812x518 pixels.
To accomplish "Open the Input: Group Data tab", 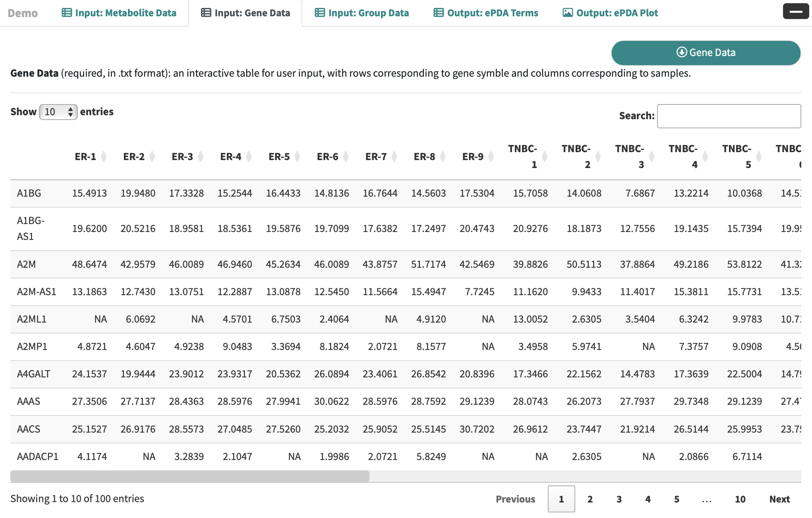I will click(x=362, y=13).
